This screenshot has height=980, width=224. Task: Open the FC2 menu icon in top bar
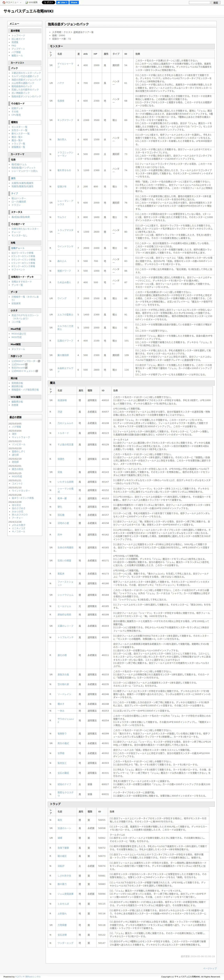(x=3, y=2)
